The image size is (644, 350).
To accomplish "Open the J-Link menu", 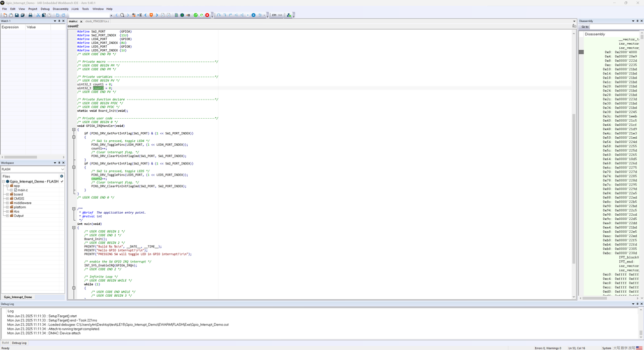I will click(x=75, y=9).
